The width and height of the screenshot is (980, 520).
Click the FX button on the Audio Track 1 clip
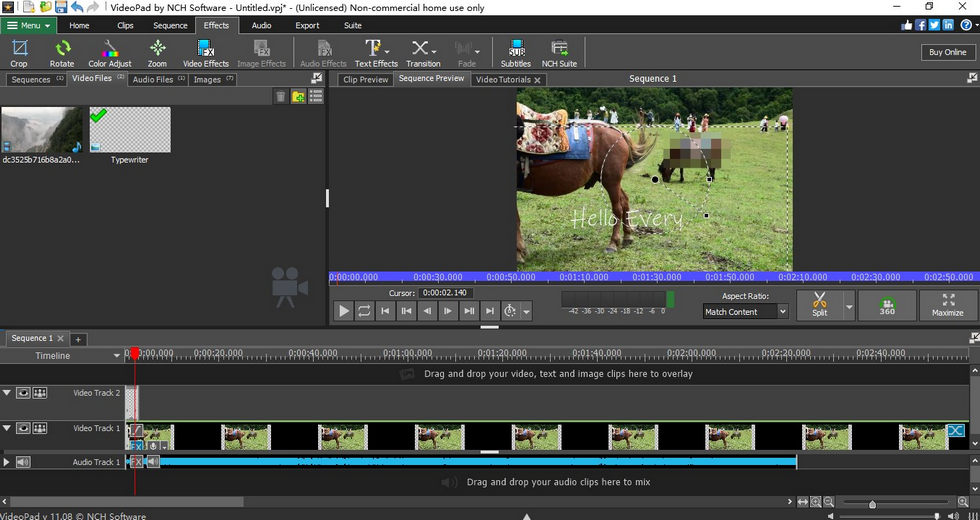(136, 462)
